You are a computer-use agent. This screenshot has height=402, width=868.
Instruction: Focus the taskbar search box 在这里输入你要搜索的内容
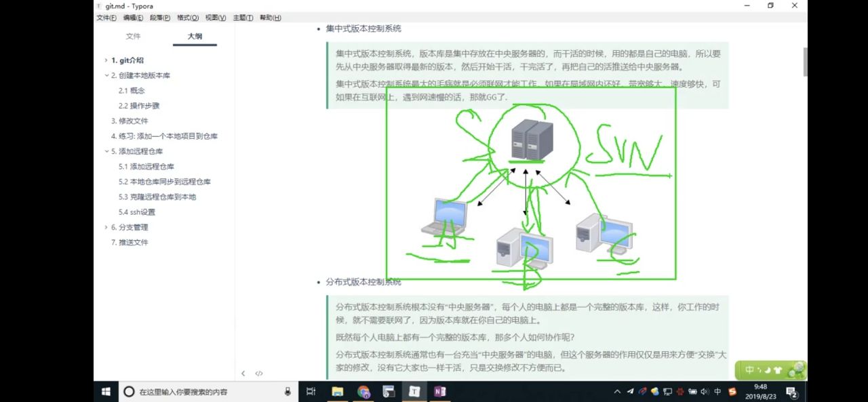(209, 392)
